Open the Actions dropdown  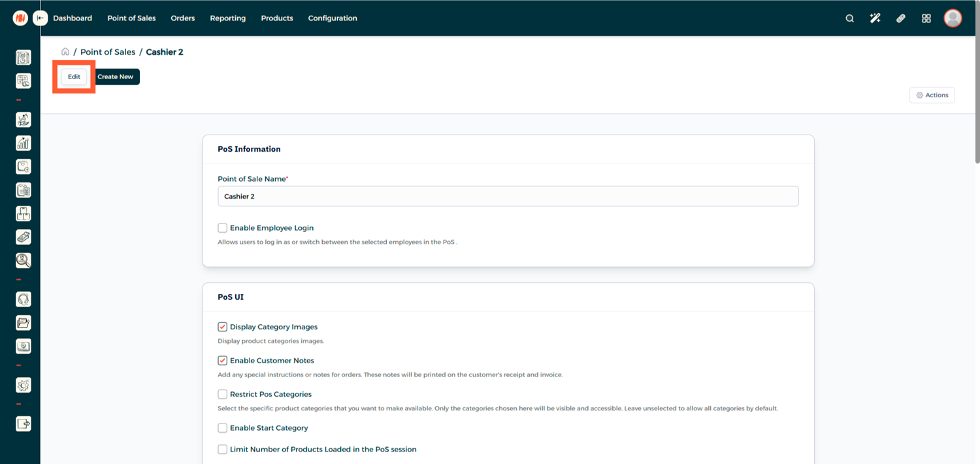932,95
